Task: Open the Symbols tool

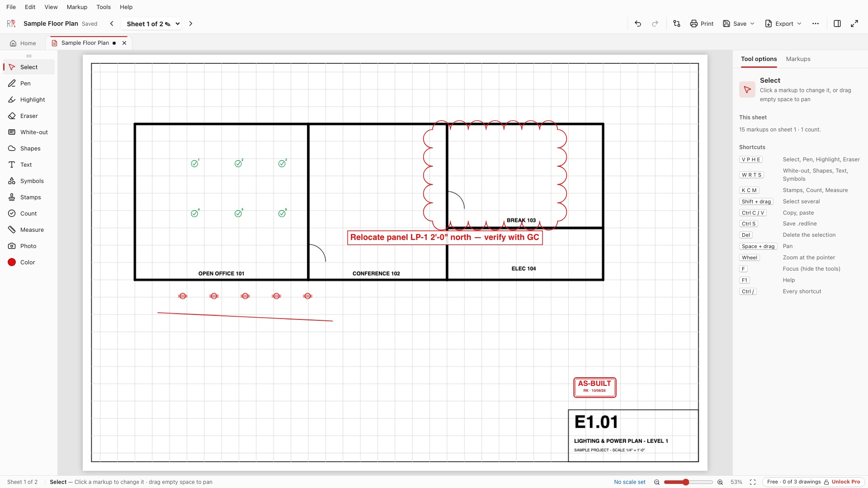Action: pyautogui.click(x=28, y=181)
